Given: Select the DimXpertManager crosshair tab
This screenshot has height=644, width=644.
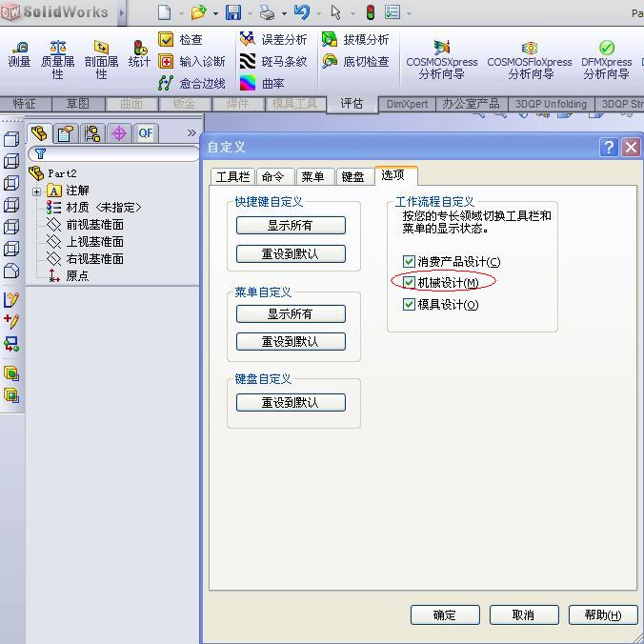Looking at the screenshot, I should tap(119, 133).
